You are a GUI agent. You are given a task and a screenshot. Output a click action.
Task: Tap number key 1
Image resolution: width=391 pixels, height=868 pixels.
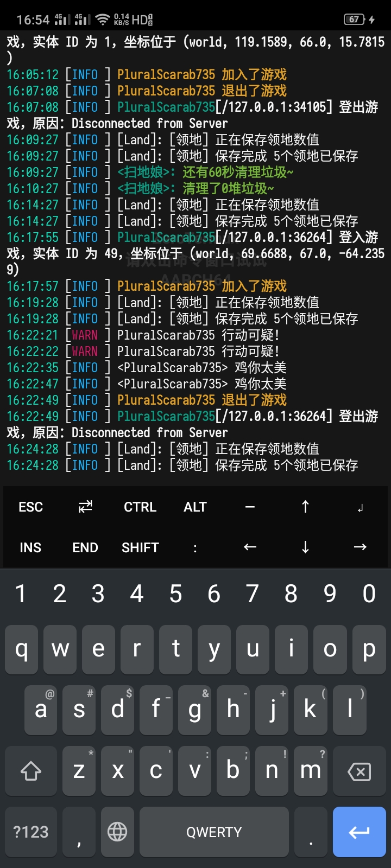[21, 593]
